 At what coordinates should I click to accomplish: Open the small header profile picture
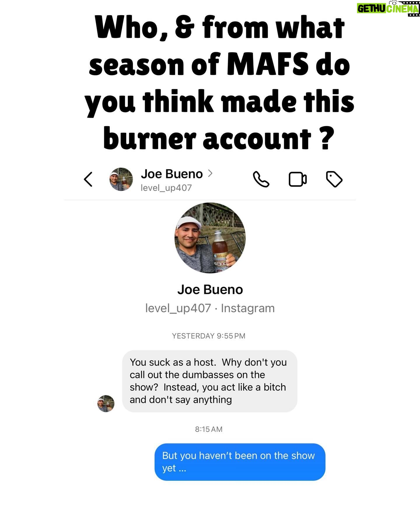click(x=121, y=179)
